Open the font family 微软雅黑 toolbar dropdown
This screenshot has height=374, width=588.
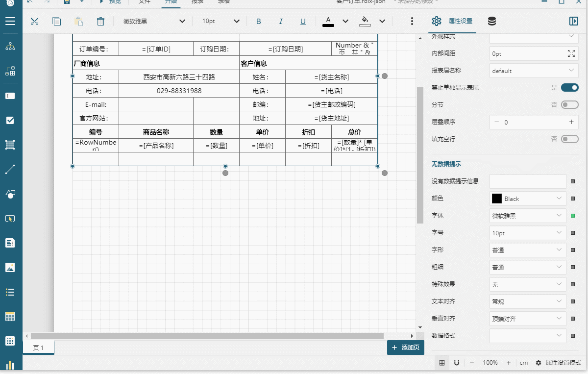click(x=154, y=21)
